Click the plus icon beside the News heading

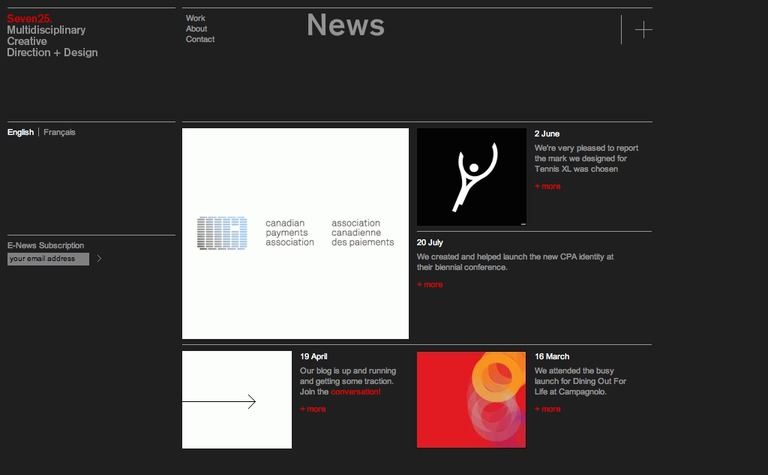(643, 30)
